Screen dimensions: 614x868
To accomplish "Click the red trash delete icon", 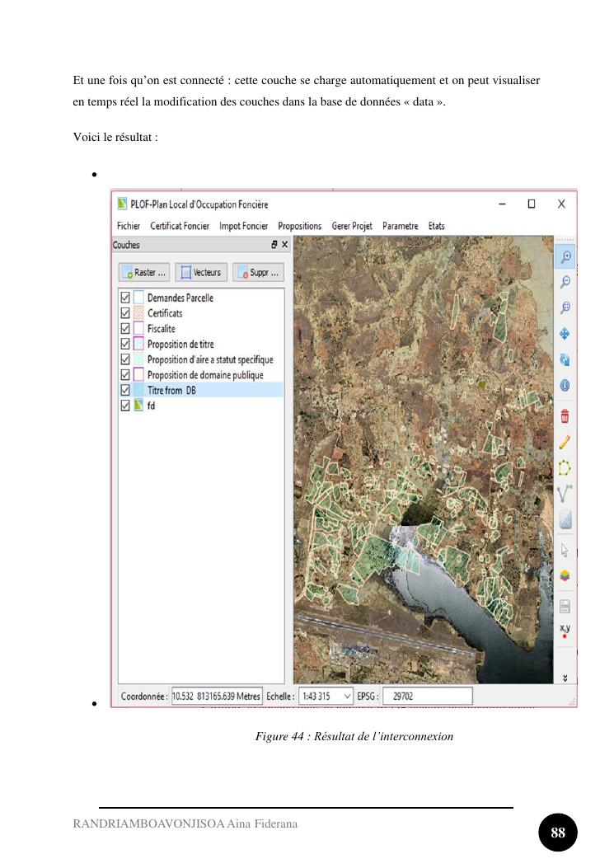I will point(565,416).
